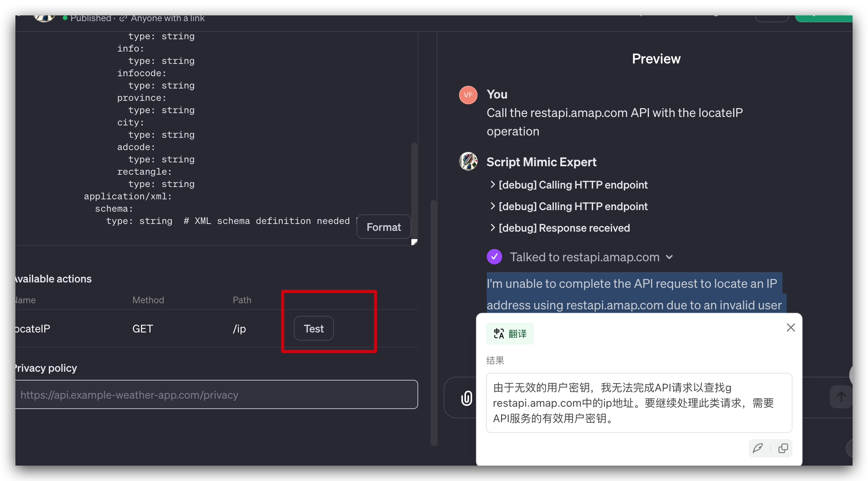
Task: Click the You user avatar icon
Action: (468, 94)
